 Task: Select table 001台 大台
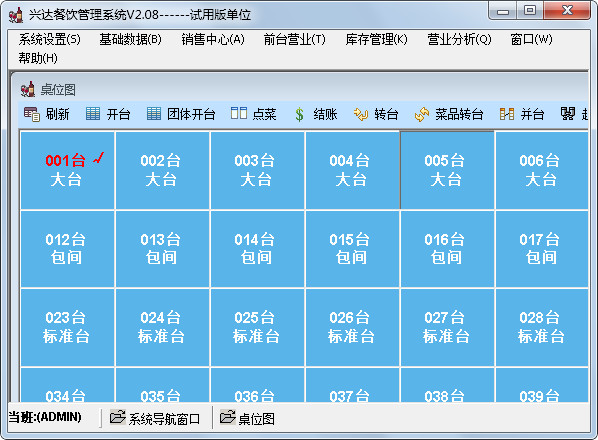point(67,170)
